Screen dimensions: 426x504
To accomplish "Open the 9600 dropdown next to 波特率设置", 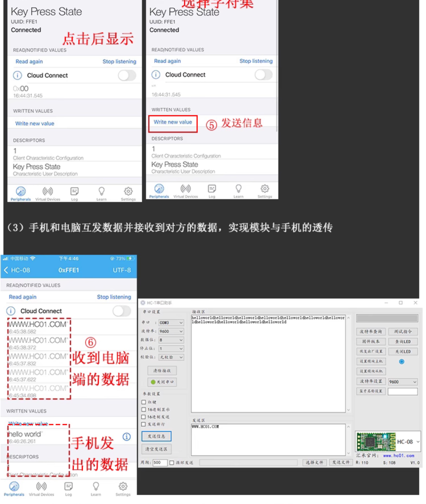I will click(403, 382).
